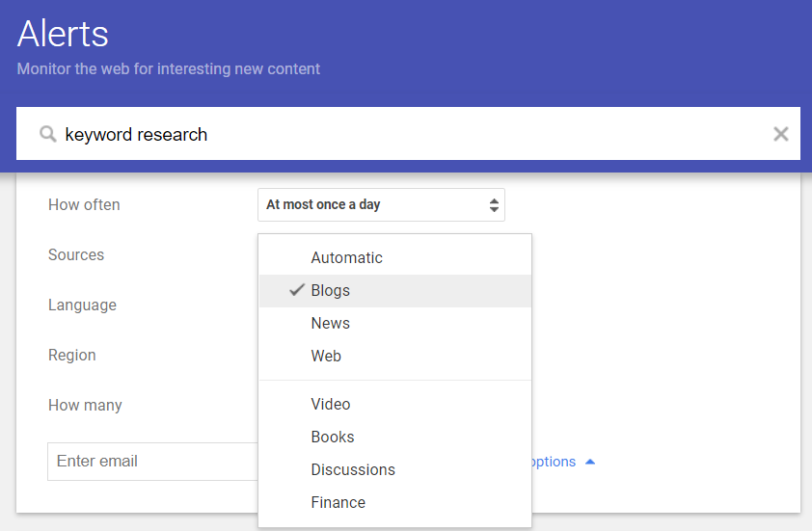Choose Finance source option
812x531 pixels.
pyautogui.click(x=395, y=502)
